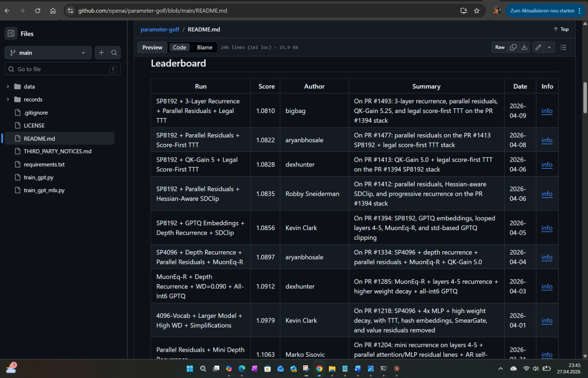Viewport: 588px width, 378px height.
Task: Open Windows taskbar search
Action: point(203,369)
